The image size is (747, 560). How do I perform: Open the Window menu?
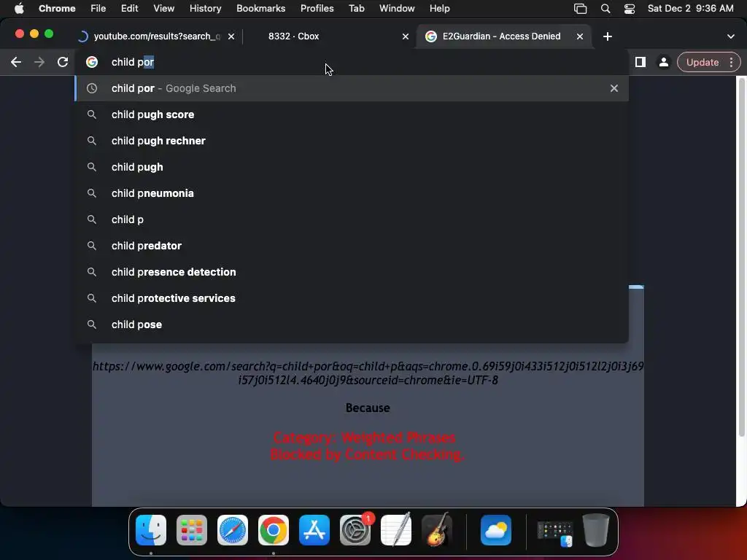tap(397, 9)
